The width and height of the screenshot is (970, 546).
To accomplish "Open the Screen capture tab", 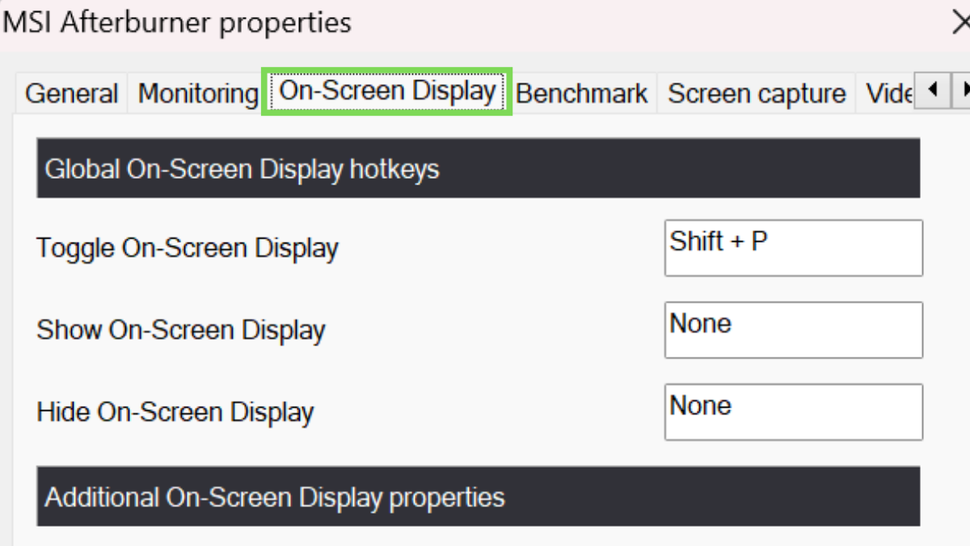I will (756, 94).
